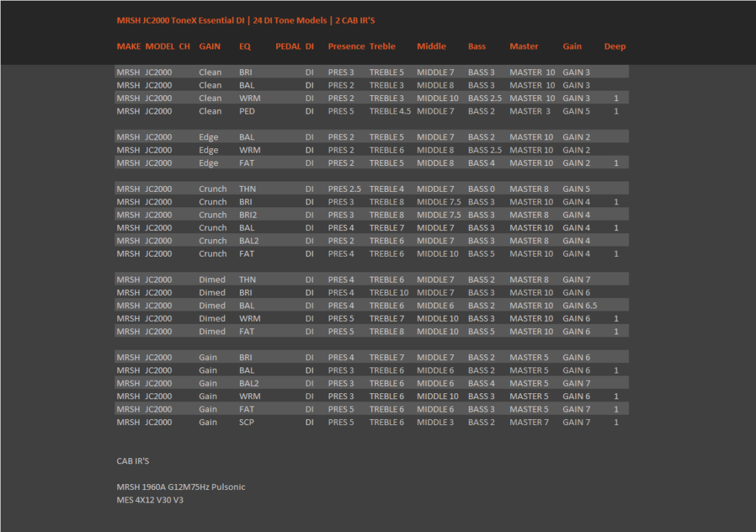Select the Deep column header
Viewport: 756px width, 532px height.
point(615,46)
